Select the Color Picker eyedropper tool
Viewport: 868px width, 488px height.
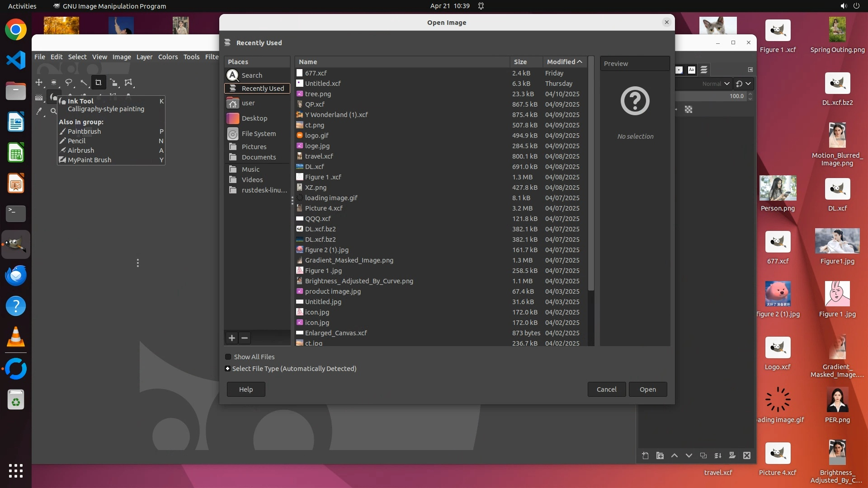point(39,111)
